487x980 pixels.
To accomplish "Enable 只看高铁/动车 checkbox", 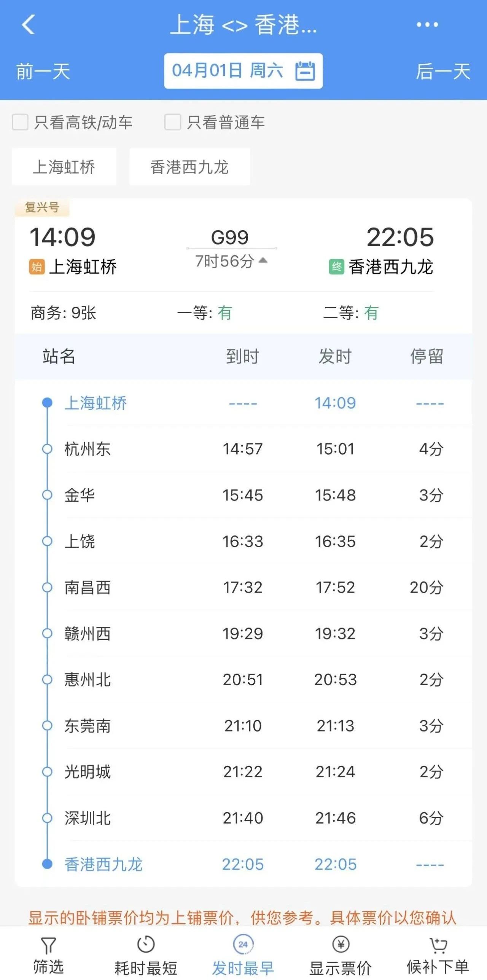I will pos(20,123).
